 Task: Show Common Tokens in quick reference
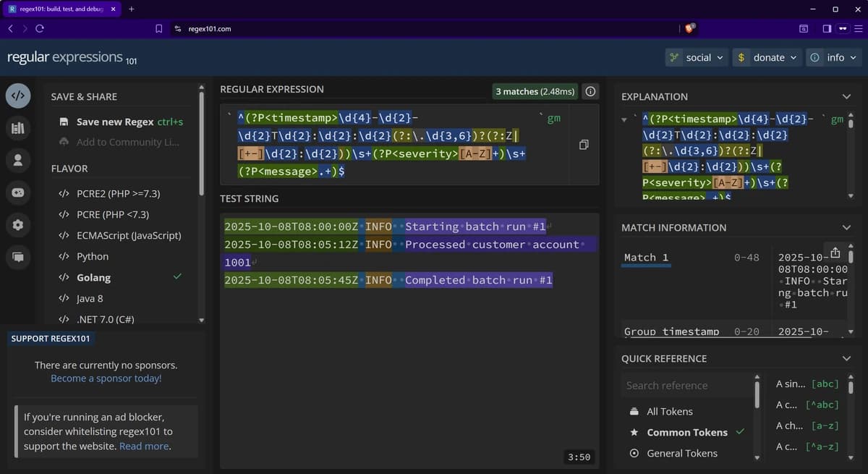[686, 432]
